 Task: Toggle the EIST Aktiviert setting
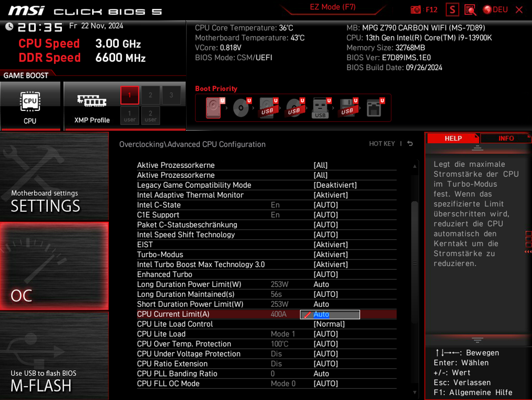[x=331, y=244]
